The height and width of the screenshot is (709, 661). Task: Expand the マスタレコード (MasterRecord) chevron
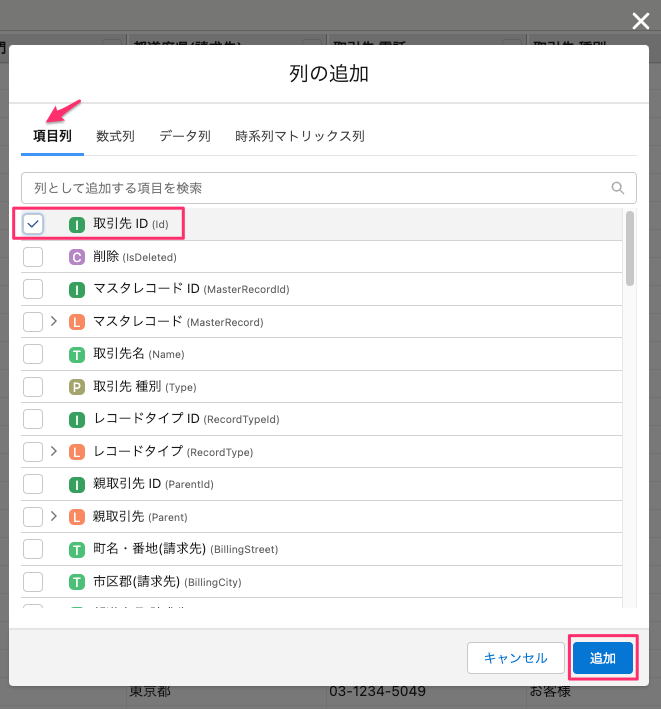pyautogui.click(x=54, y=321)
